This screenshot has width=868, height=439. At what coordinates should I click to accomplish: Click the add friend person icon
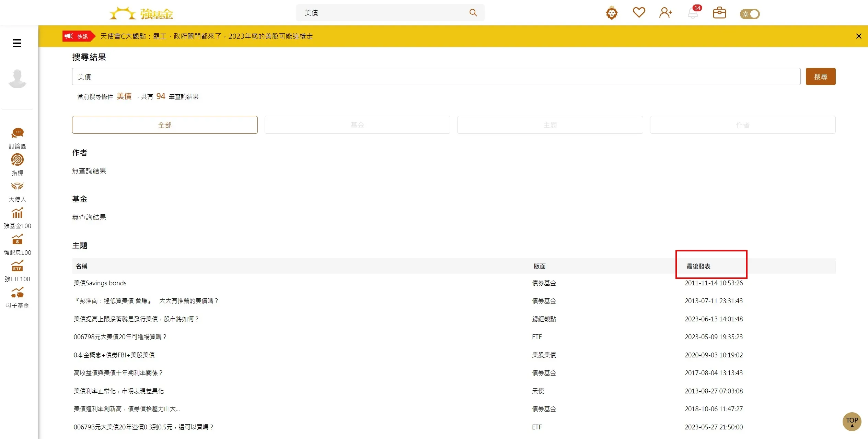(666, 13)
